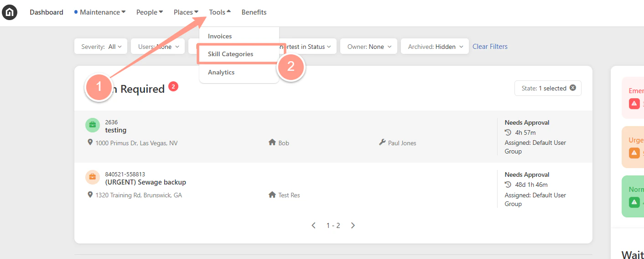The height and width of the screenshot is (259, 644).
Task: Expand the Places menu
Action: (x=186, y=12)
